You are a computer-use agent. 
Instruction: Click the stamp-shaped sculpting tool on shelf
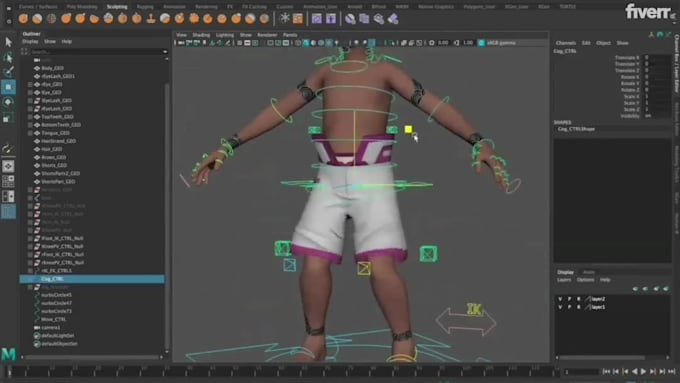(x=151, y=19)
